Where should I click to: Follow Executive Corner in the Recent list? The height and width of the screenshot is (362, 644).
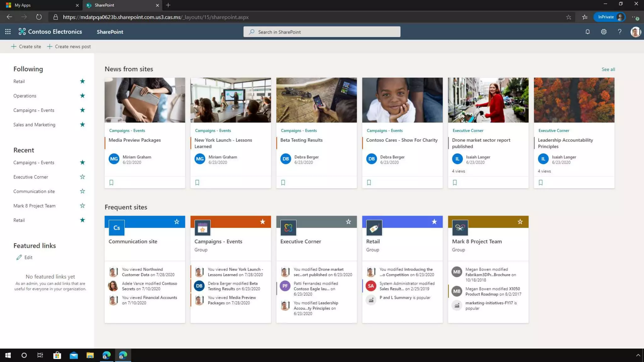point(82,177)
